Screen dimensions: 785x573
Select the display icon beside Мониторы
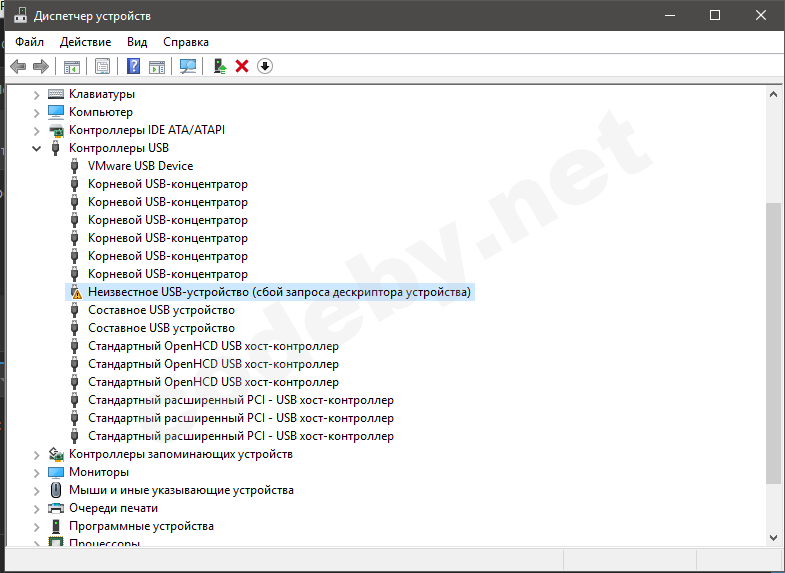(56, 472)
